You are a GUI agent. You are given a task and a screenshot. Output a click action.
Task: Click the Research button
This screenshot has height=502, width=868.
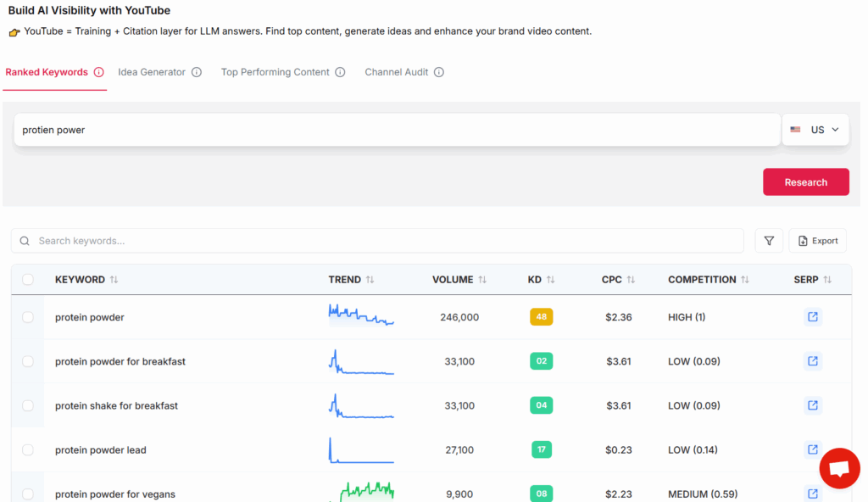click(805, 181)
